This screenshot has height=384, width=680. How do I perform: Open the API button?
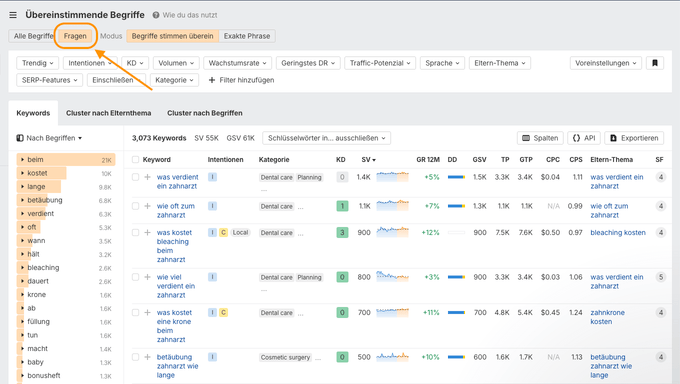pos(584,138)
